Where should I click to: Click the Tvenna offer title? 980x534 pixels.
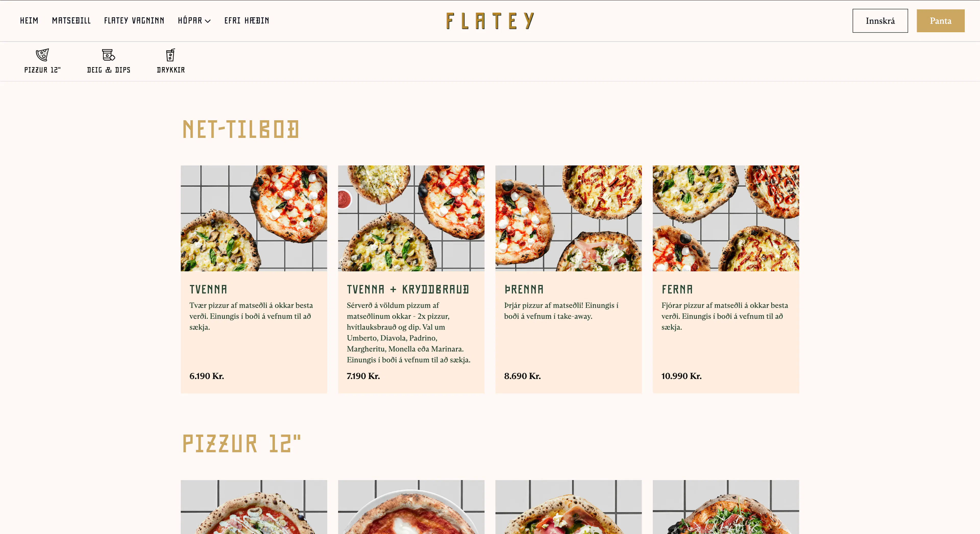[x=208, y=289]
